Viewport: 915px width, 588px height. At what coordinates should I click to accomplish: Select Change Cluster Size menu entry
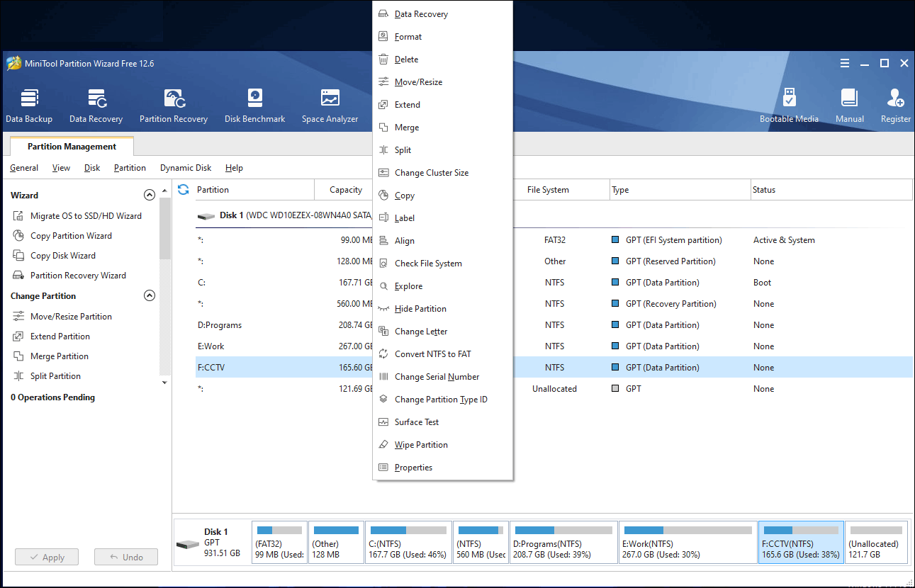coord(443,173)
